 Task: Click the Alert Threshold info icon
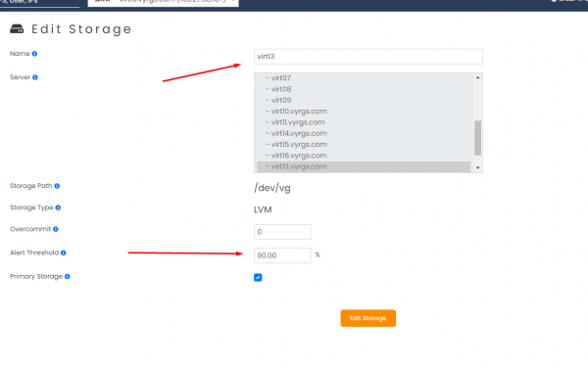click(64, 253)
